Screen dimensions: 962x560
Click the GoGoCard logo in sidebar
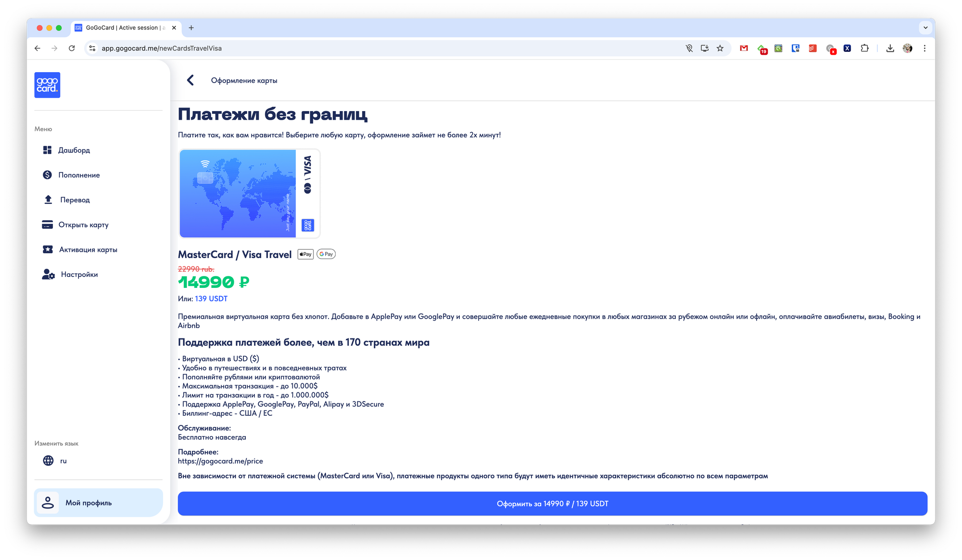pyautogui.click(x=47, y=85)
